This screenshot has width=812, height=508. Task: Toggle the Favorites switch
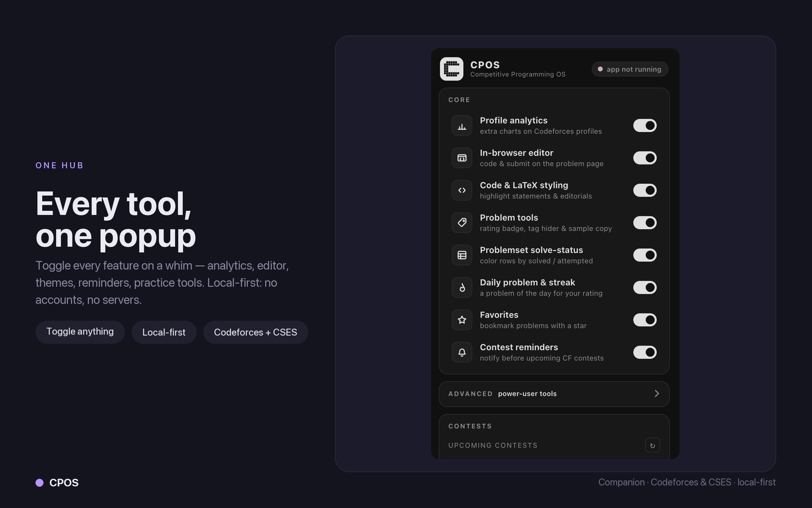tap(645, 320)
